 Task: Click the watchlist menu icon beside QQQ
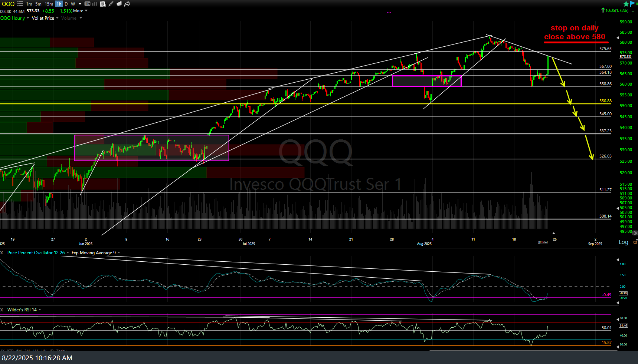20,4
